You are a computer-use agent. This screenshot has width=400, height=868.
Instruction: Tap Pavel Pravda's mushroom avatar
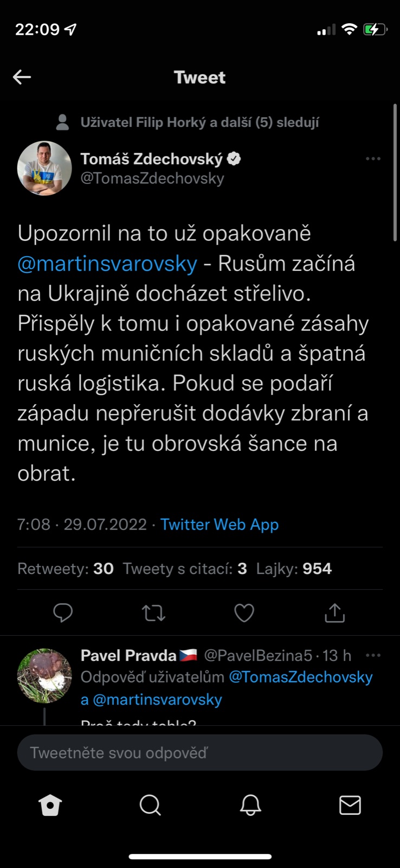(44, 675)
